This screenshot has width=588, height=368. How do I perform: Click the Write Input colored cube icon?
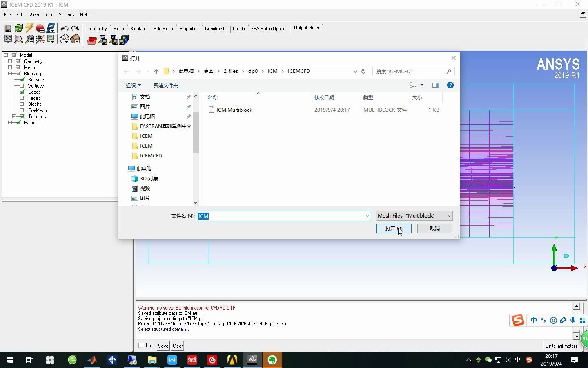point(124,40)
